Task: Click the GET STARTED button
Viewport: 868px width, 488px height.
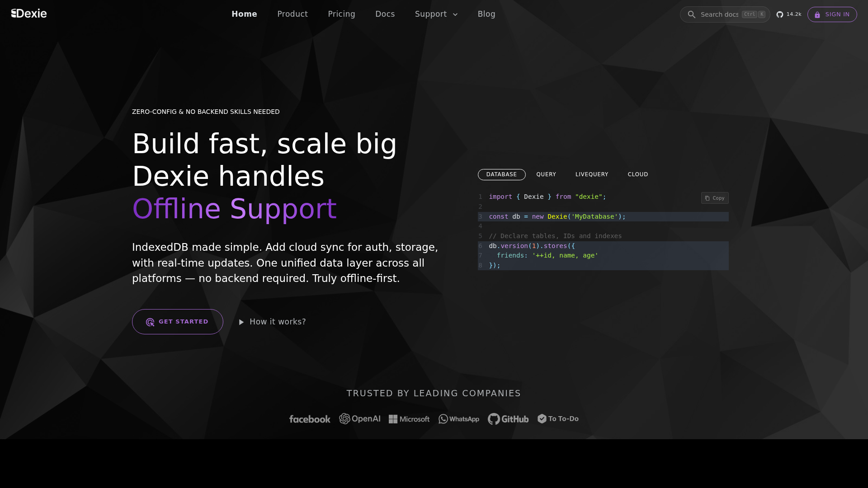Action: [177, 321]
